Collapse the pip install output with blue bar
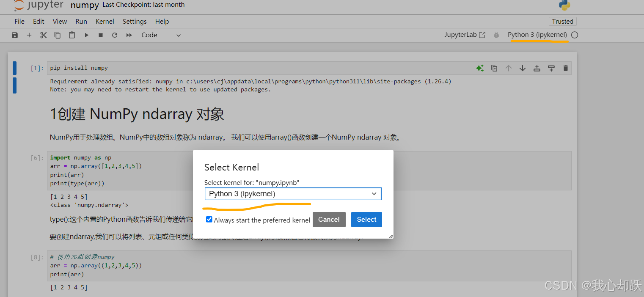This screenshot has height=297, width=644. pyautogui.click(x=14, y=85)
